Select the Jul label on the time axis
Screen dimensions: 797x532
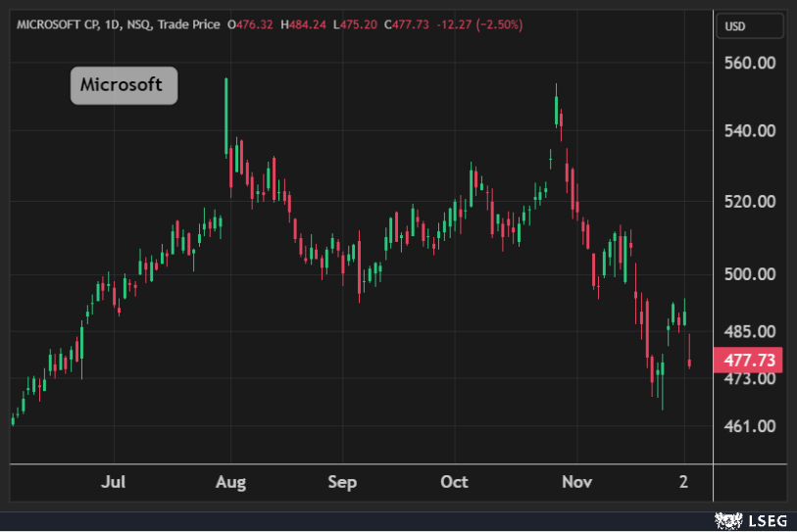pos(114,482)
